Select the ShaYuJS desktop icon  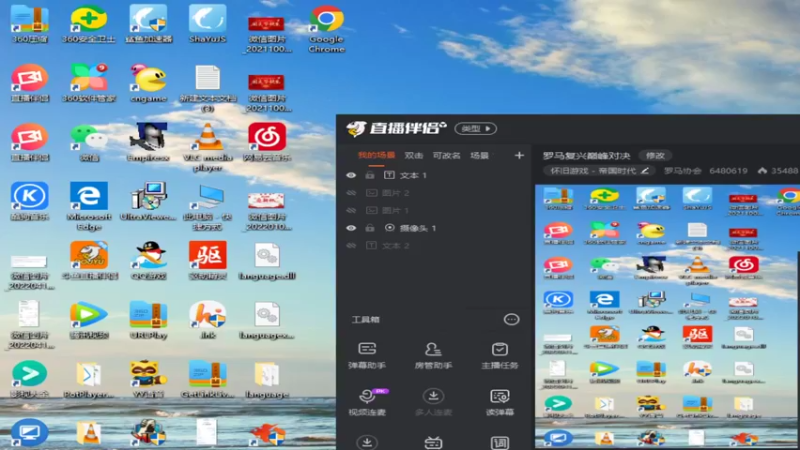(x=207, y=24)
